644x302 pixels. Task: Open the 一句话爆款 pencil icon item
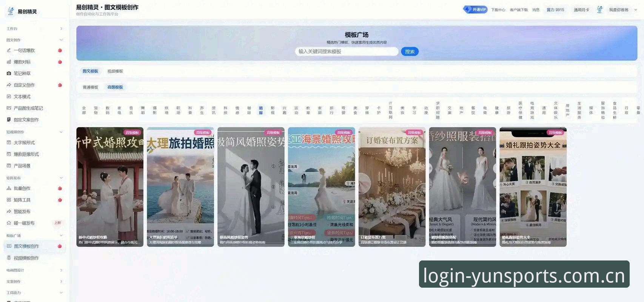(9, 50)
